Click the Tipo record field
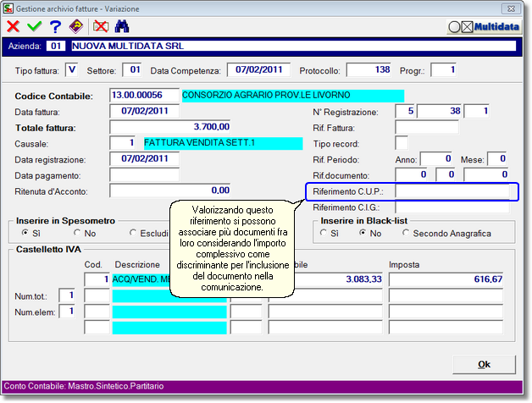This screenshot has width=532, height=403. pyautogui.click(x=402, y=143)
